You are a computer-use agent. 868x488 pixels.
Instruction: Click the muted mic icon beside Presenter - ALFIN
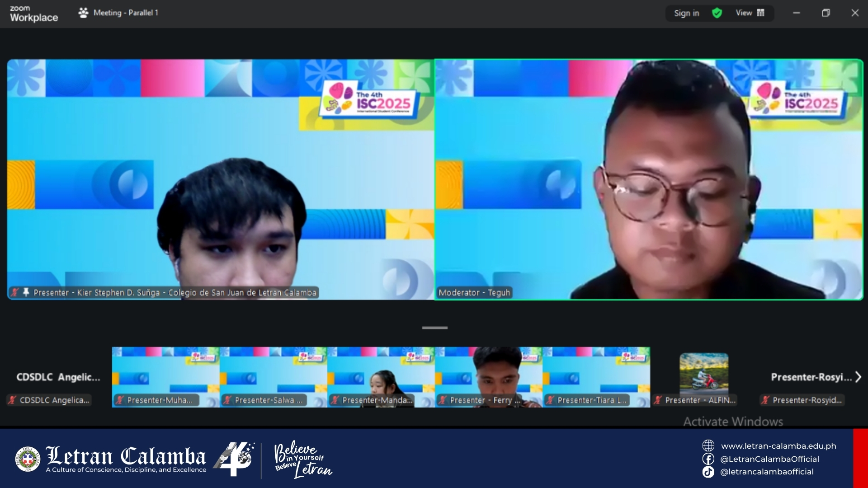click(x=658, y=400)
